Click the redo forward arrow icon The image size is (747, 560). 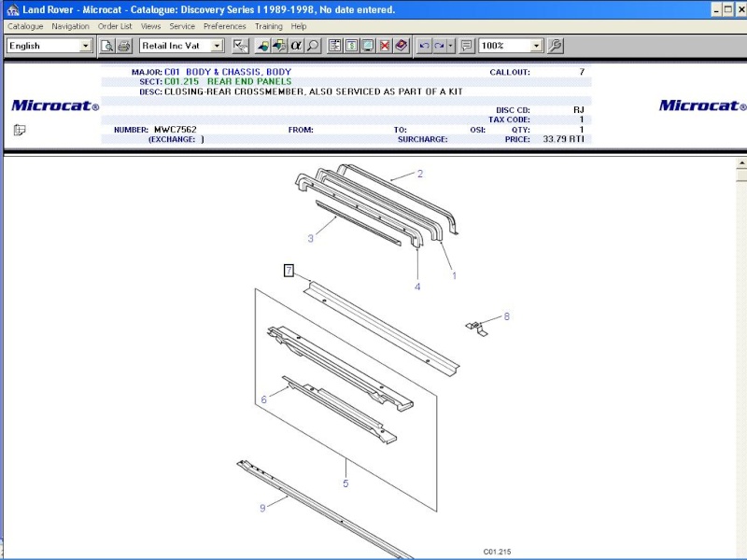click(439, 46)
